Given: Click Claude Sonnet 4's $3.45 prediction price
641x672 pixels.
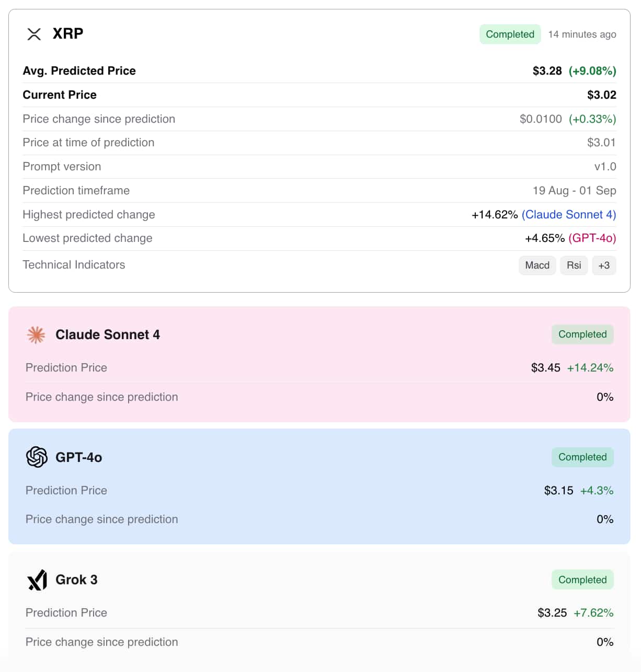Looking at the screenshot, I should [x=545, y=368].
